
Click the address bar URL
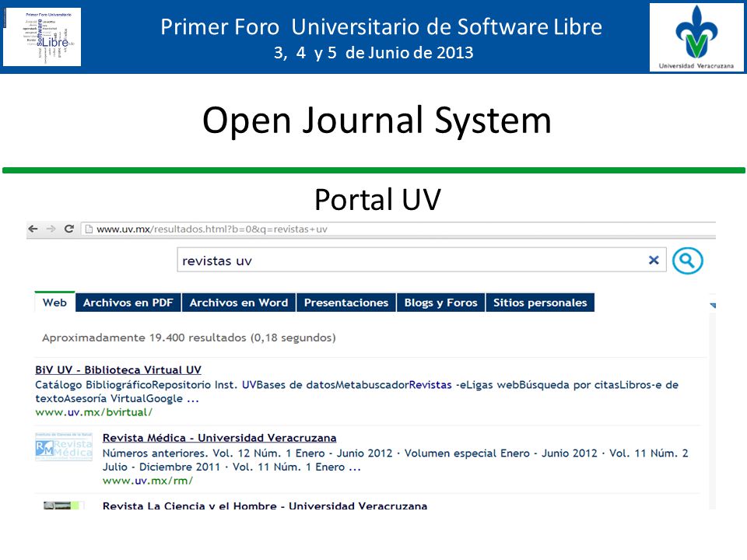point(212,229)
